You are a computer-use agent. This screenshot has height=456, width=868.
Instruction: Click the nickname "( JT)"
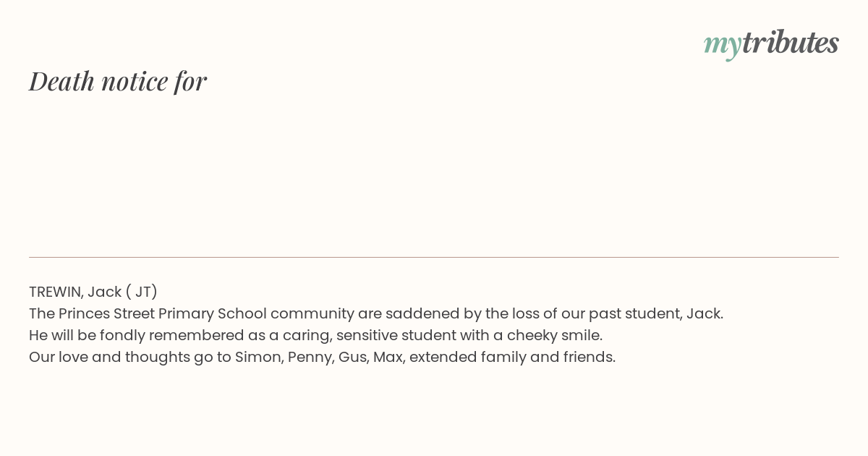(142, 292)
